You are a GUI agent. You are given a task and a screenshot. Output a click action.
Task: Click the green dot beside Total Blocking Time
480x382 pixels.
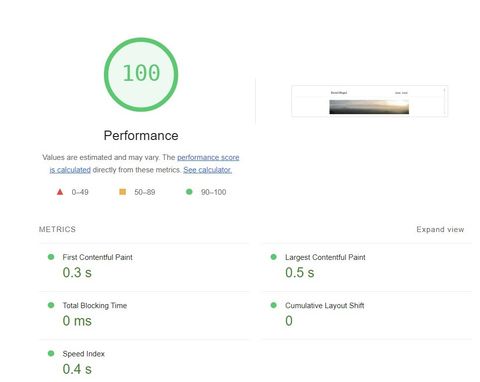51,305
